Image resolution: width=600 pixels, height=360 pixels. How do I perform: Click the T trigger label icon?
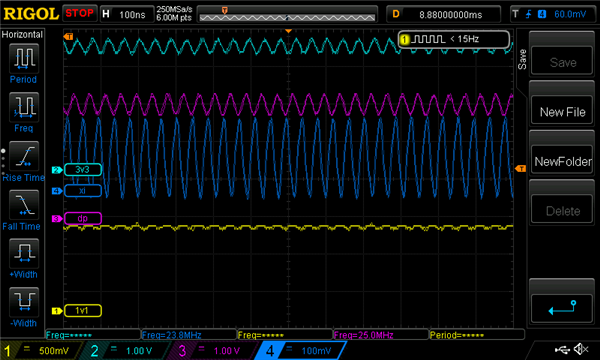coord(516,14)
